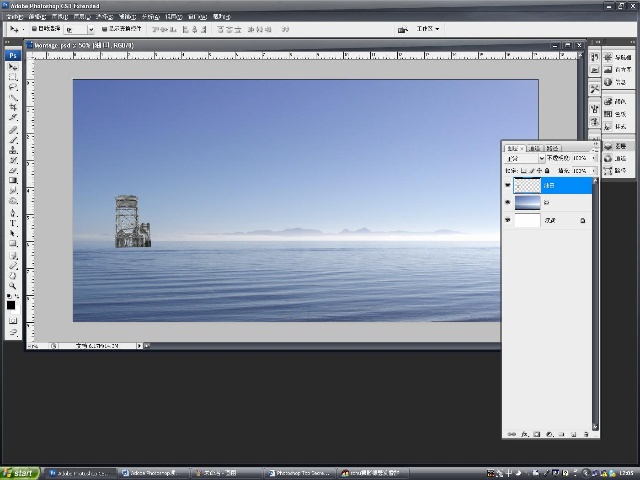The image size is (640, 480).
Task: Expand the layer opacity slider arrow
Action: [x=593, y=158]
